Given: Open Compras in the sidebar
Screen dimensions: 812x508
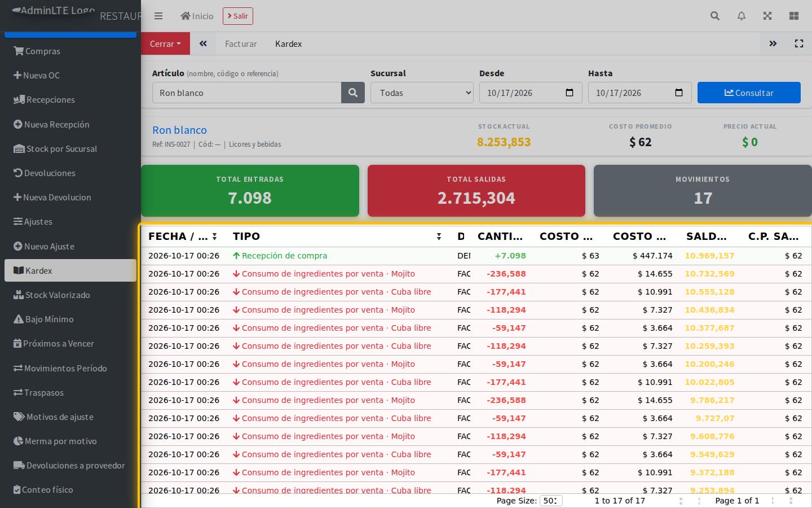Looking at the screenshot, I should [70, 51].
